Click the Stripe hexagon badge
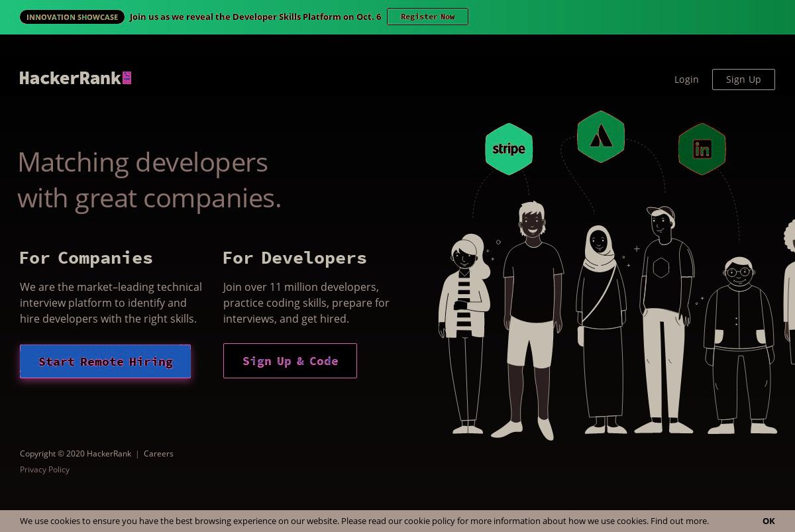This screenshot has height=532, width=795. [509, 149]
